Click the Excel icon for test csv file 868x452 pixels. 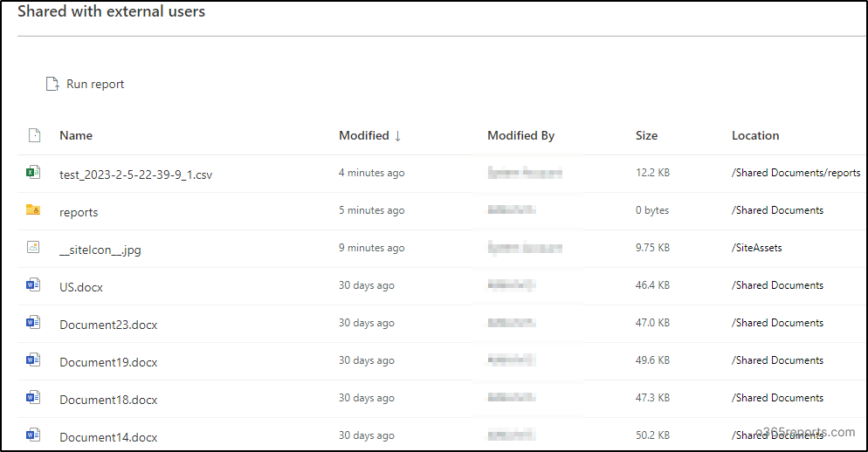click(x=33, y=172)
